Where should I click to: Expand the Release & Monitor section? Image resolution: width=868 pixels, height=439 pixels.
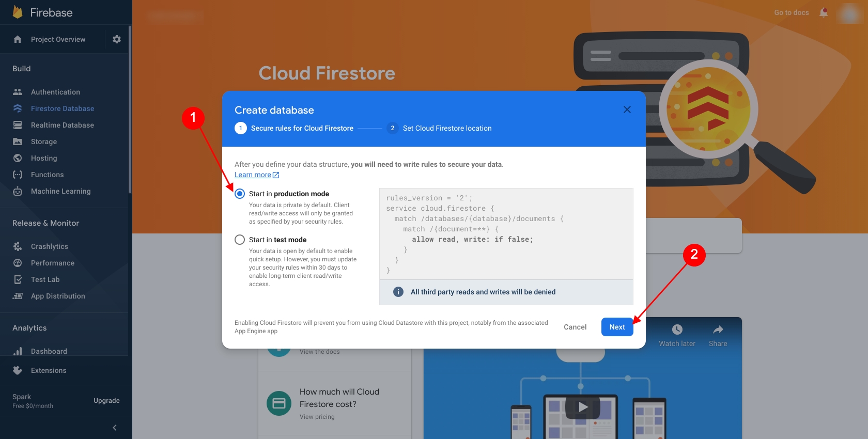pyautogui.click(x=45, y=223)
